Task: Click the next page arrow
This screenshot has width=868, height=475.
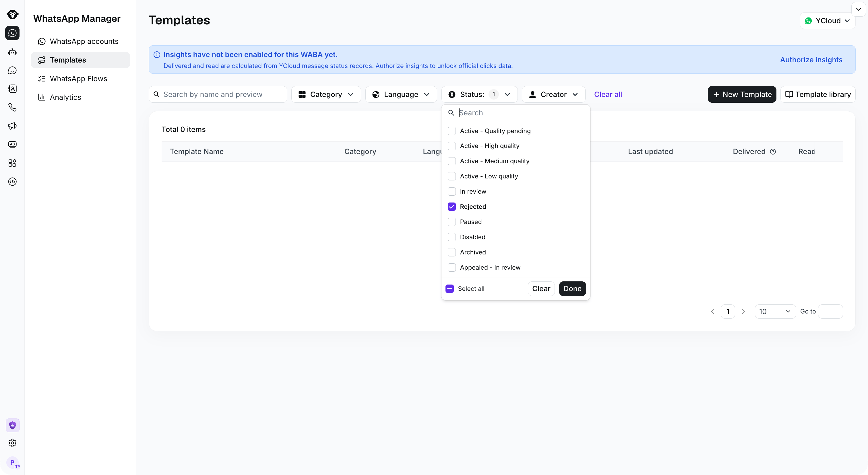Action: pyautogui.click(x=743, y=312)
